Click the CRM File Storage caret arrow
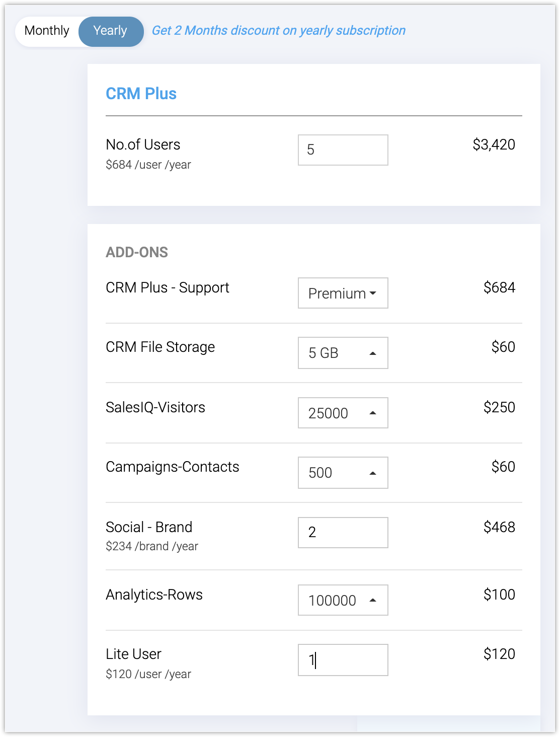The image size is (560, 737). tap(373, 353)
